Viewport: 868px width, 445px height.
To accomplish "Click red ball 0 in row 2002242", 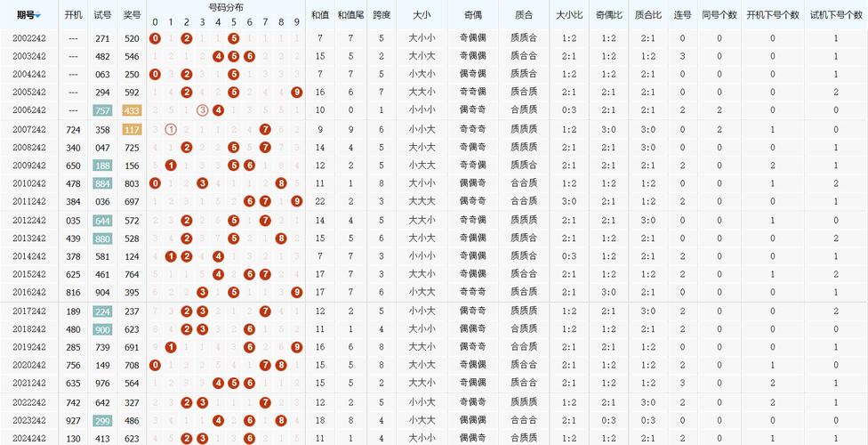I will click(155, 38).
